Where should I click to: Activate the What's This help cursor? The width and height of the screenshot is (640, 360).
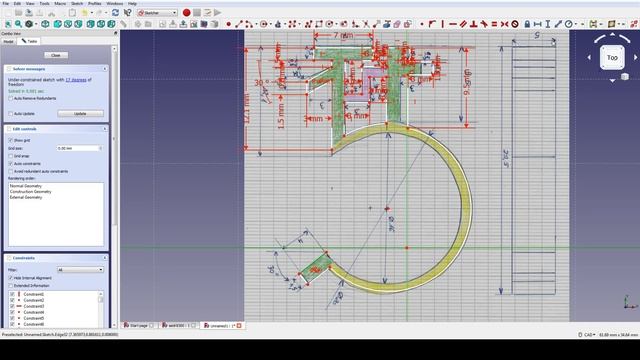point(127,13)
